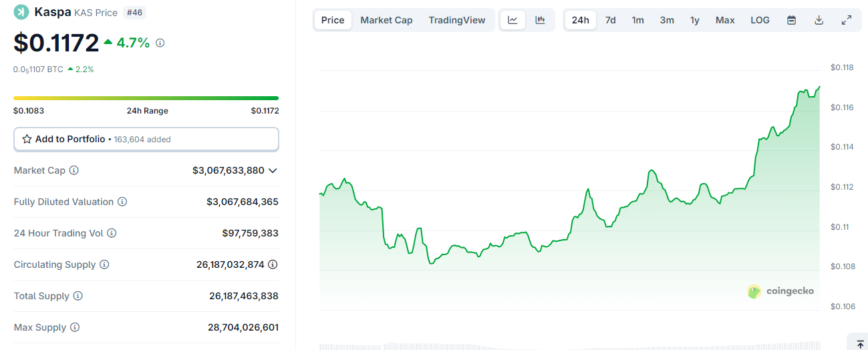Expand chart to fullscreen

pos(846,20)
